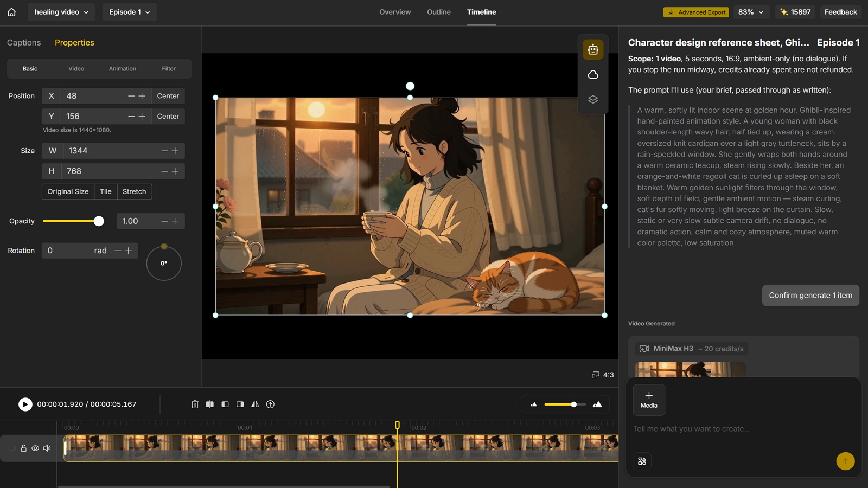The image size is (868, 488).
Task: Click the Feedback button
Action: pos(841,12)
